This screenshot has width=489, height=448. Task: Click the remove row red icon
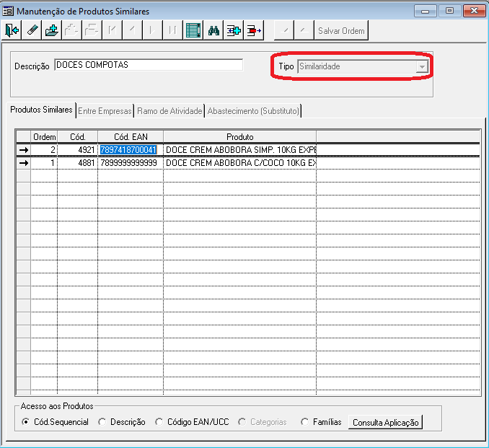coord(254,30)
